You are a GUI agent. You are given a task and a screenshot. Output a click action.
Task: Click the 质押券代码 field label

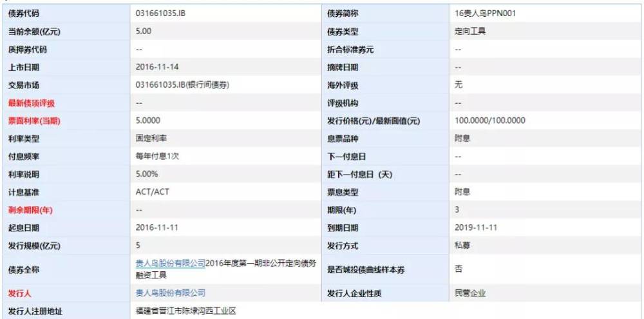(x=28, y=50)
